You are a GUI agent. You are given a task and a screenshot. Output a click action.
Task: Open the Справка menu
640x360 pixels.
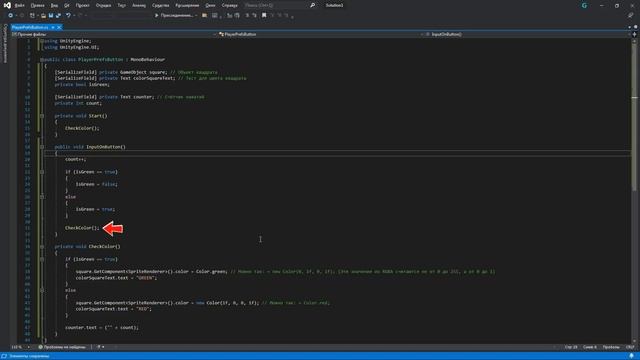(229, 5)
